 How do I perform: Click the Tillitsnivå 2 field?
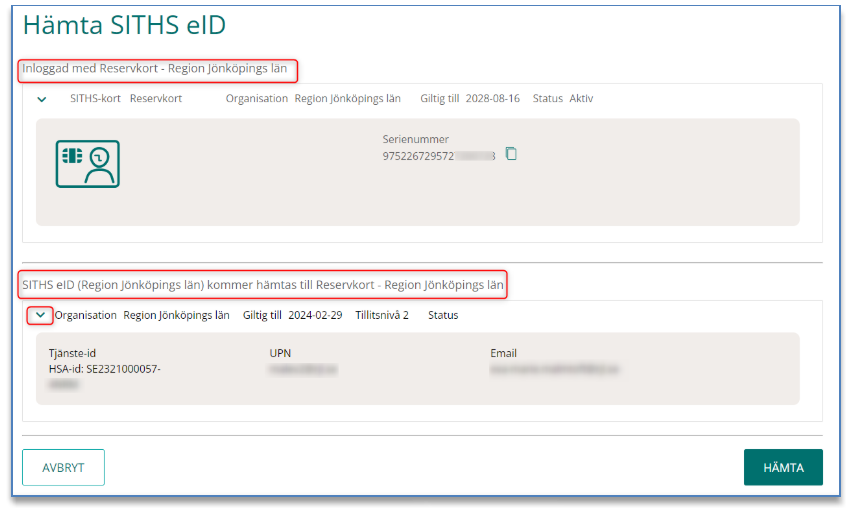tap(382, 315)
